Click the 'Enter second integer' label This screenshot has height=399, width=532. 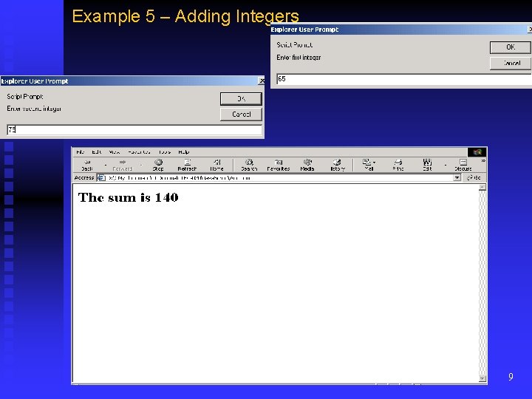tap(34, 109)
